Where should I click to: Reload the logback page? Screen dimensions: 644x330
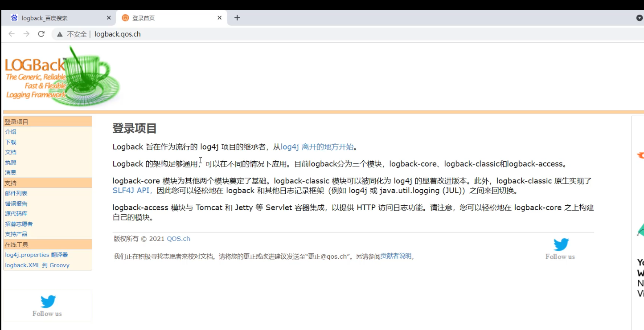click(x=41, y=34)
